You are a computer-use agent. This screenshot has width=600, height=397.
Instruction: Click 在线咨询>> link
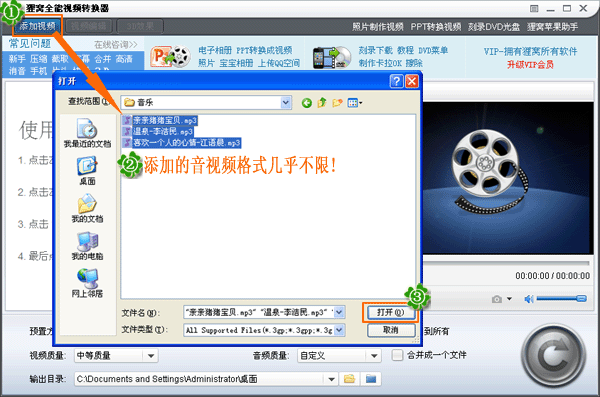click(116, 45)
